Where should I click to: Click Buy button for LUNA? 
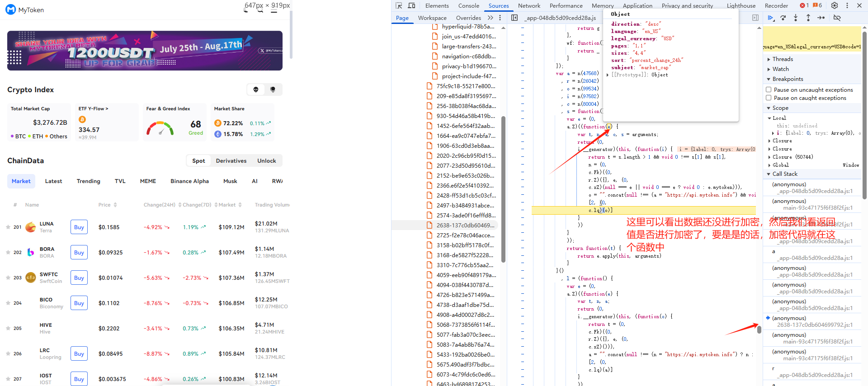tap(79, 227)
